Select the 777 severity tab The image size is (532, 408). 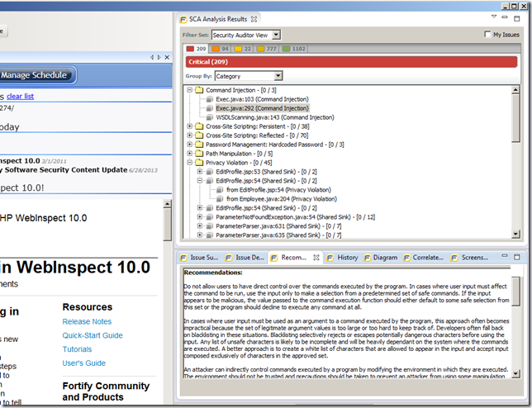coord(267,49)
